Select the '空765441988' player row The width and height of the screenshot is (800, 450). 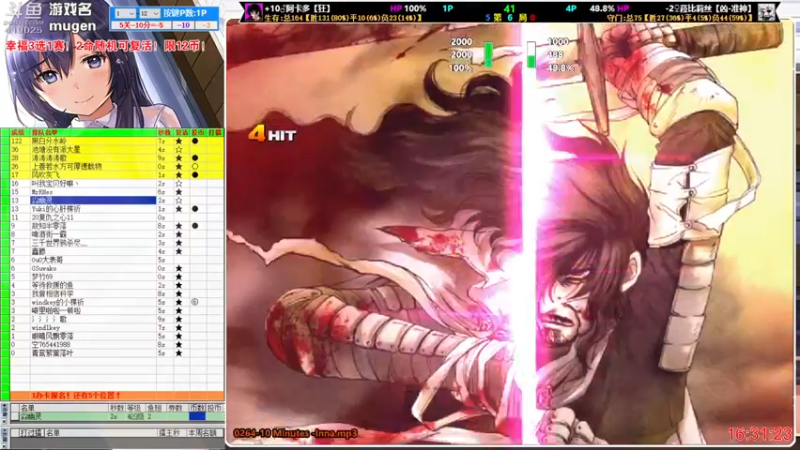pos(117,344)
